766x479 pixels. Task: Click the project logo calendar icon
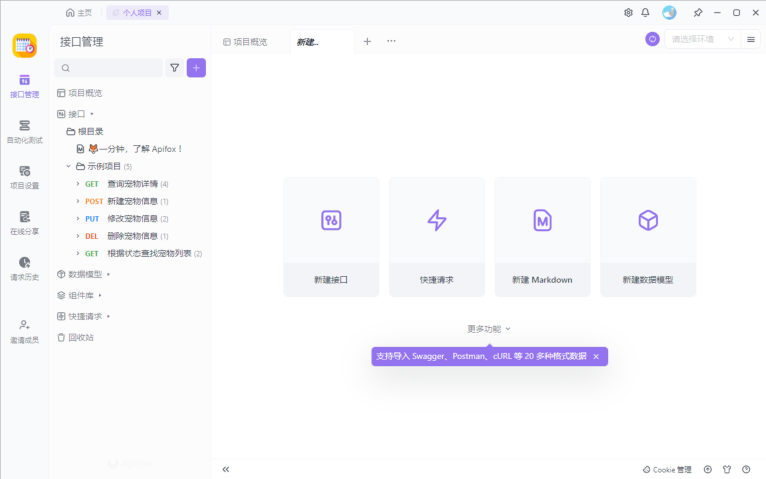(x=24, y=45)
